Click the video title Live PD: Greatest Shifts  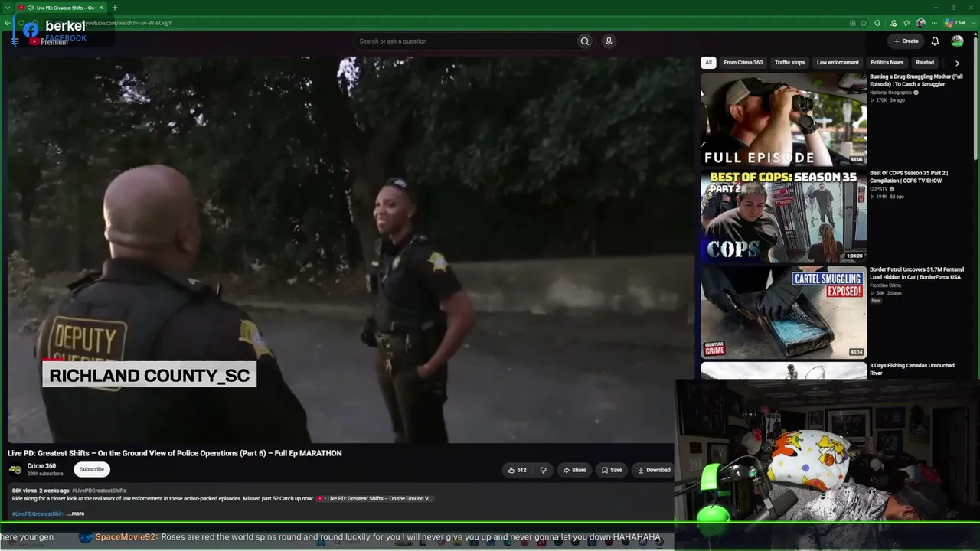175,453
